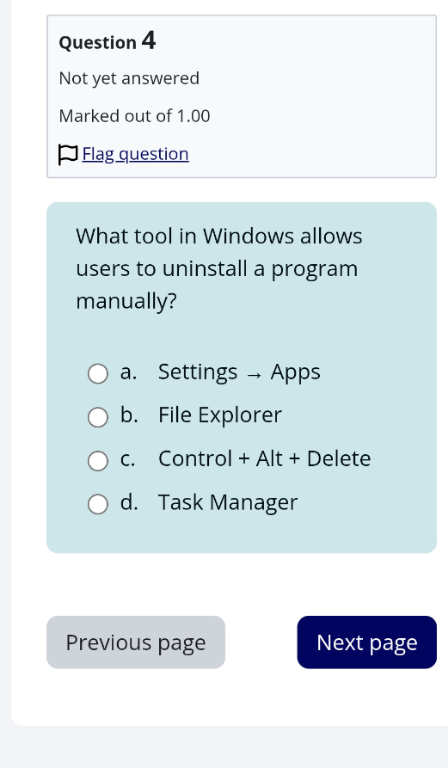Choose the radio button for option b
448x768 pixels.
98,417
